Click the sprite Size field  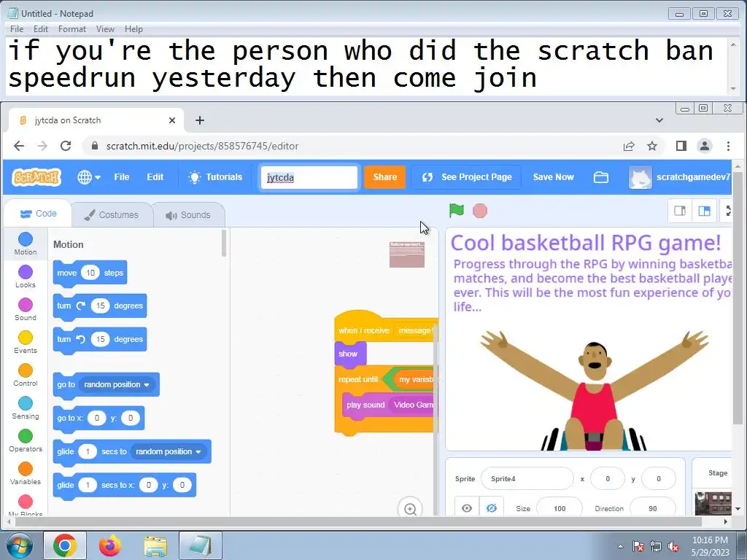[x=560, y=508]
